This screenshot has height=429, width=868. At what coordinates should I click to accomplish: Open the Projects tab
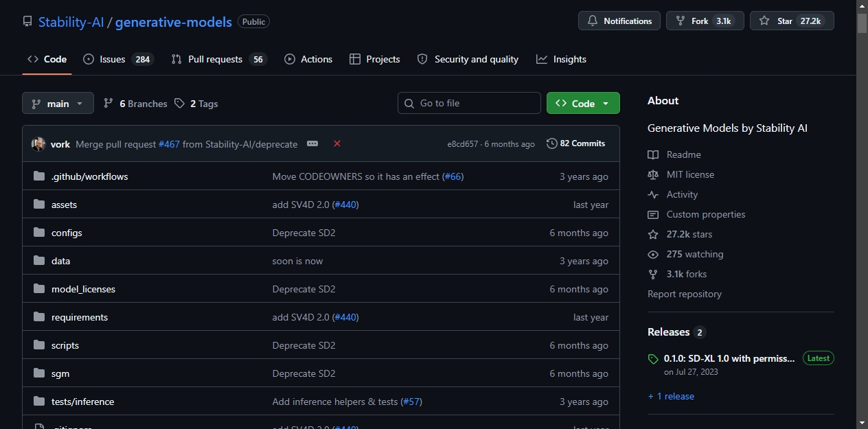[375, 59]
